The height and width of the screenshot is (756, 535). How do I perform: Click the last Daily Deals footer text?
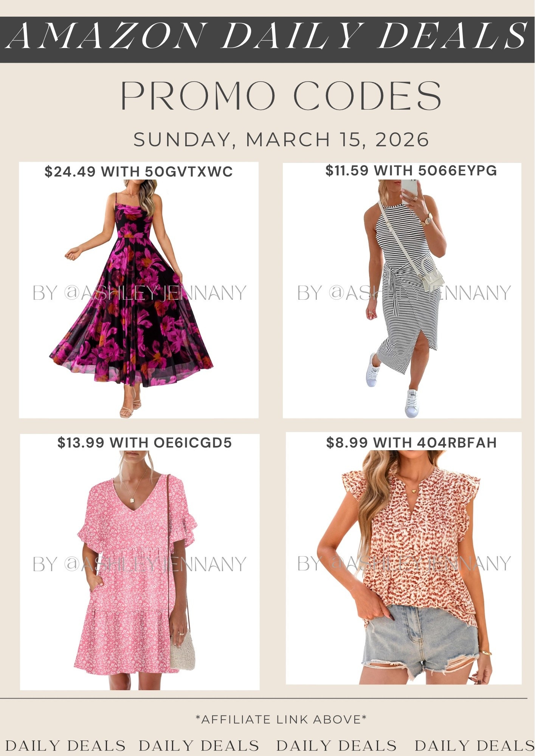(x=475, y=746)
